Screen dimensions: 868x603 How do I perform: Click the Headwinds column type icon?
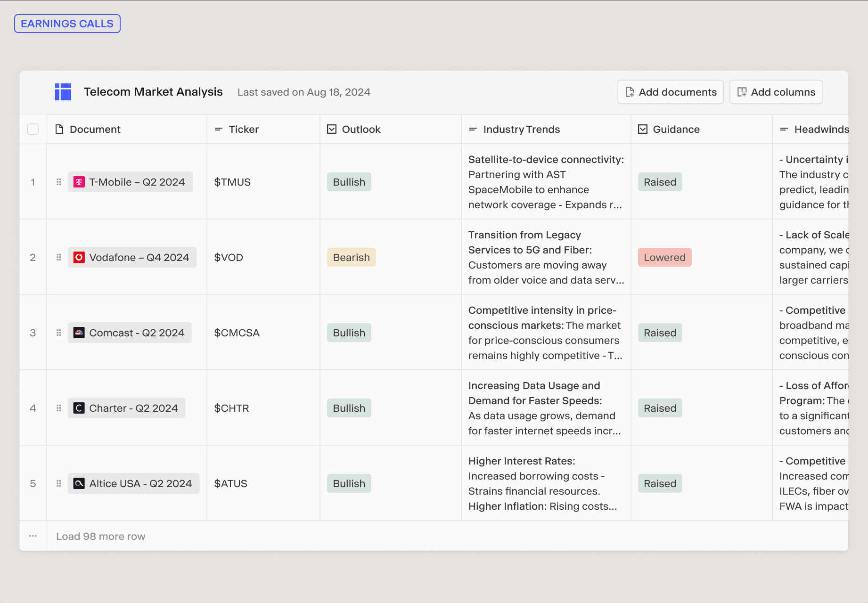[x=784, y=129]
